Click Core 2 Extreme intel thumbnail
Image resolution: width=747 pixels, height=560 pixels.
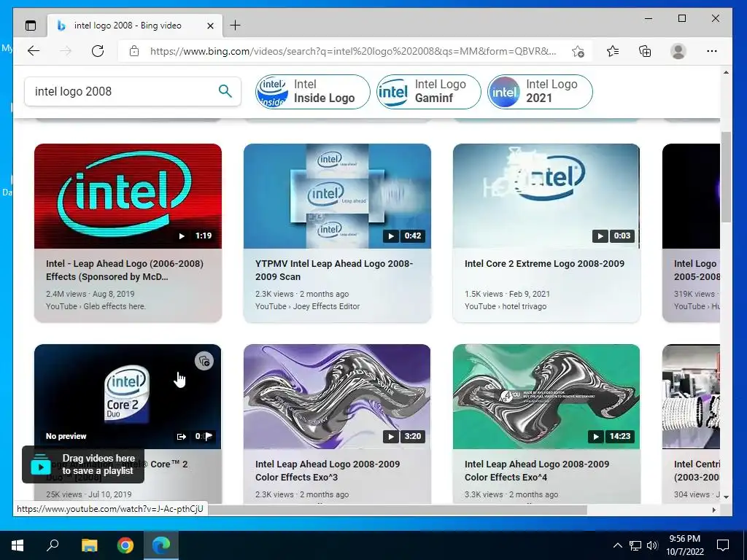point(546,196)
